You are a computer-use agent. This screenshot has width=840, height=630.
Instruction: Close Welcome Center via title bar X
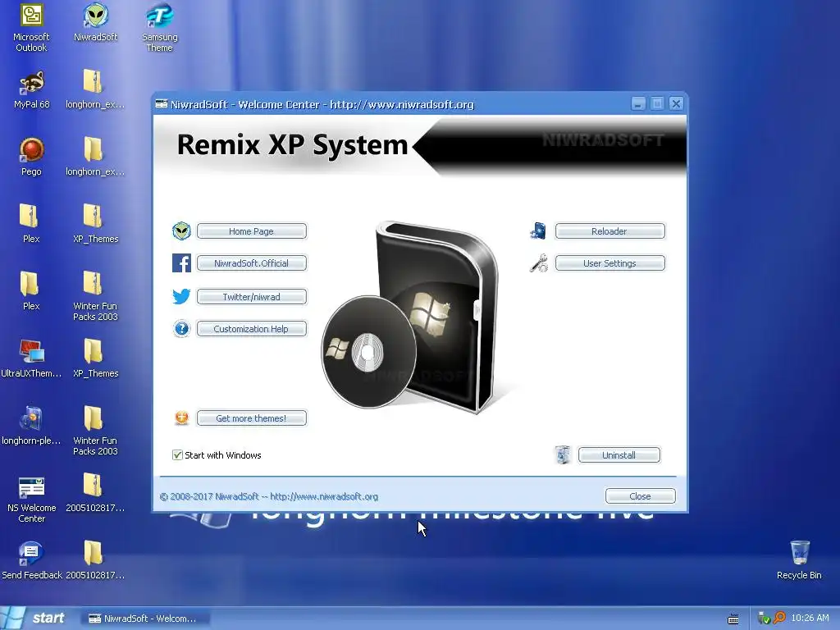click(x=677, y=103)
